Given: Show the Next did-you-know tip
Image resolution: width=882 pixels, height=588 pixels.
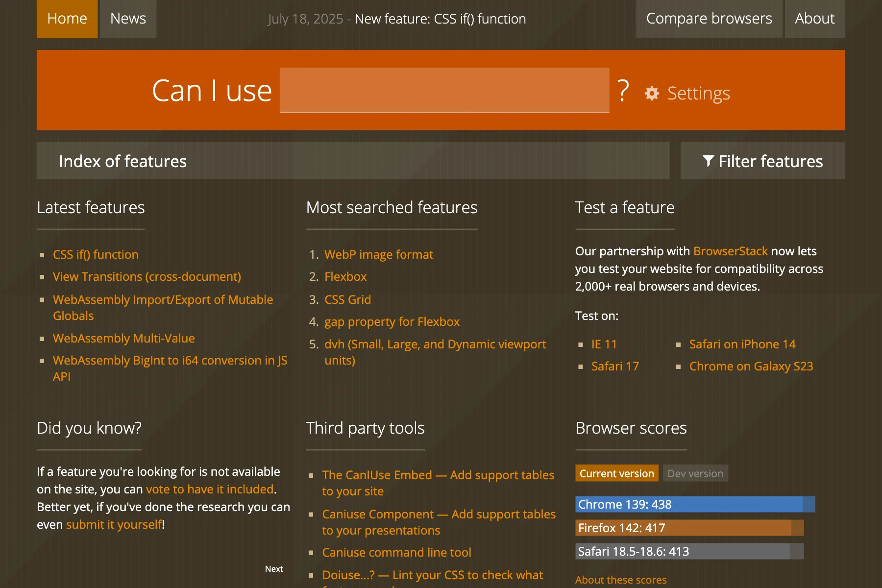Looking at the screenshot, I should (274, 569).
